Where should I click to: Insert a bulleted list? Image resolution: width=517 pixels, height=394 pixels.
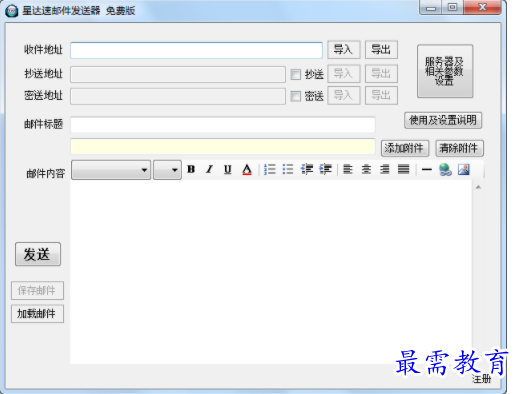288,169
